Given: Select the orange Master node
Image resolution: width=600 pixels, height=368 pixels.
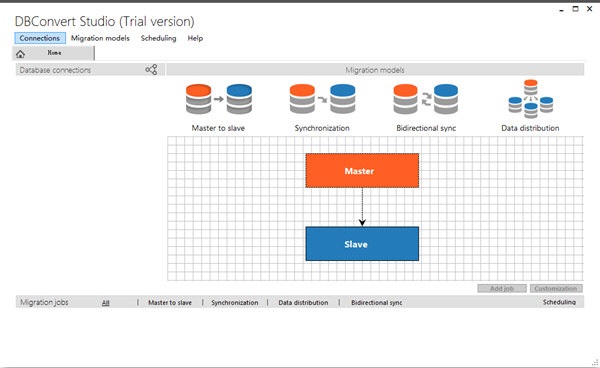Looking at the screenshot, I should [362, 171].
